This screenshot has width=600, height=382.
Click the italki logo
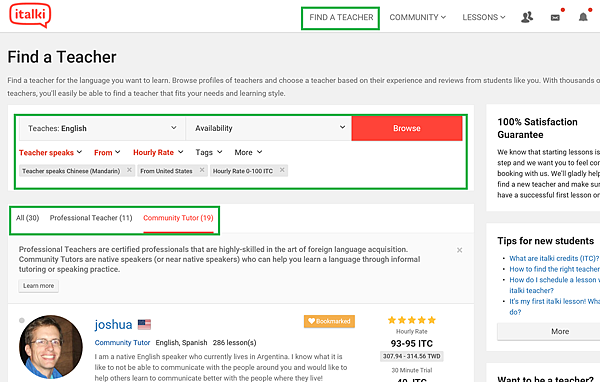30,15
